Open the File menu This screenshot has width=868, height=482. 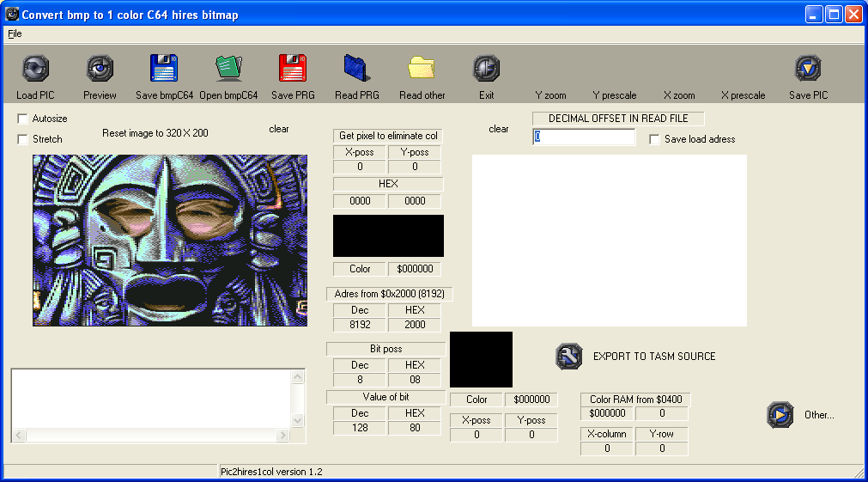pos(15,34)
